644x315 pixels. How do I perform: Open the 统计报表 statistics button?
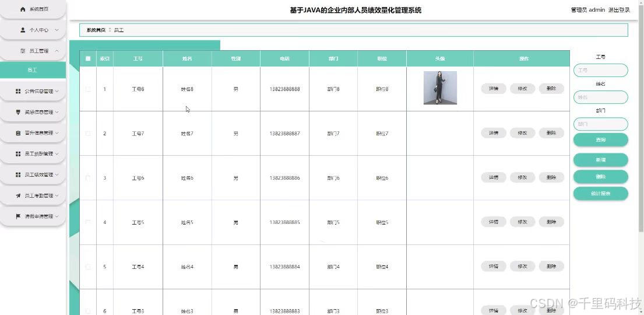(600, 193)
